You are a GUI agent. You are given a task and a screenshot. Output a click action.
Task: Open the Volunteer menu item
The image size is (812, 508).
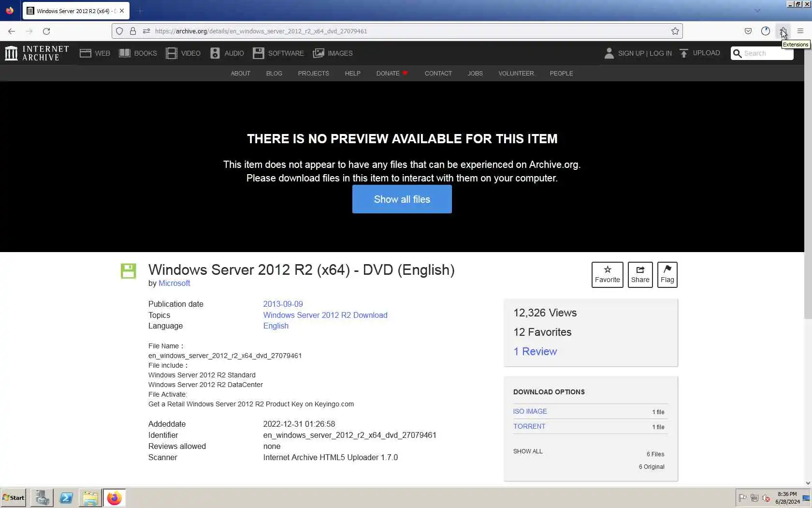click(x=516, y=74)
